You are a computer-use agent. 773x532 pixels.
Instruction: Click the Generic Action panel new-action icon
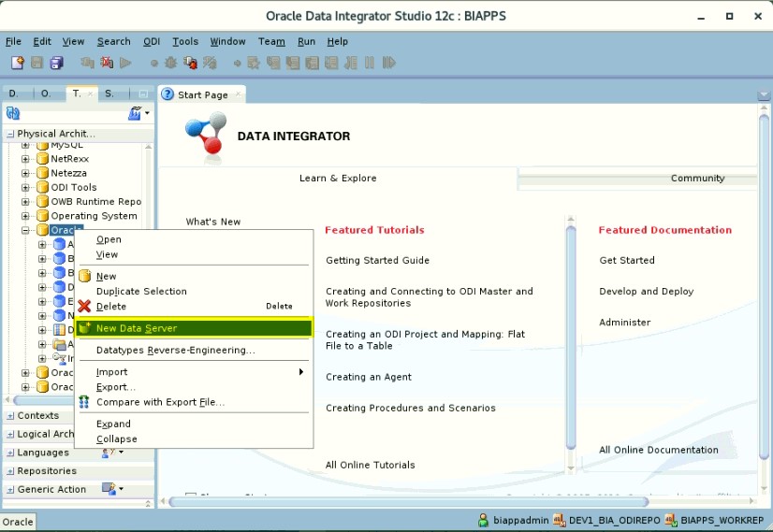[x=109, y=489]
